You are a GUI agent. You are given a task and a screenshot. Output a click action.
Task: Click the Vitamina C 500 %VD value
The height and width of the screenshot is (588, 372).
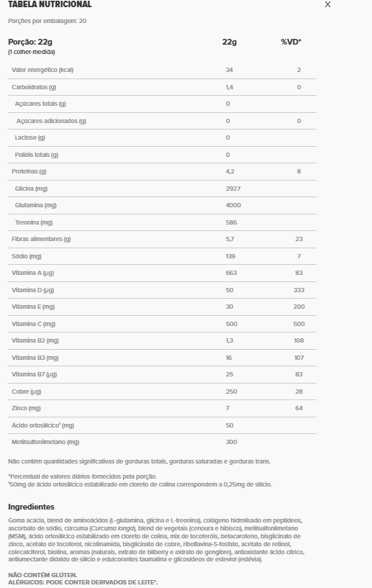[x=299, y=324]
